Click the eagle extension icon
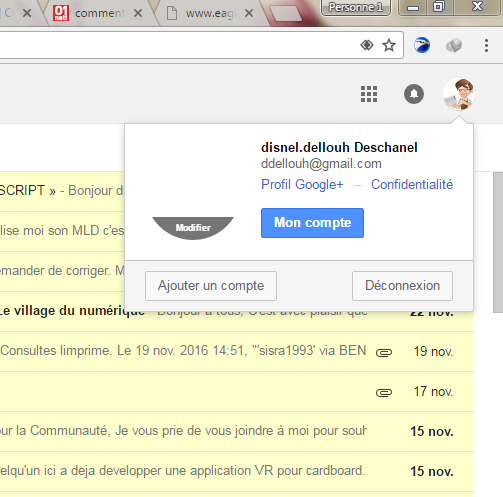503x497 pixels. (x=422, y=45)
